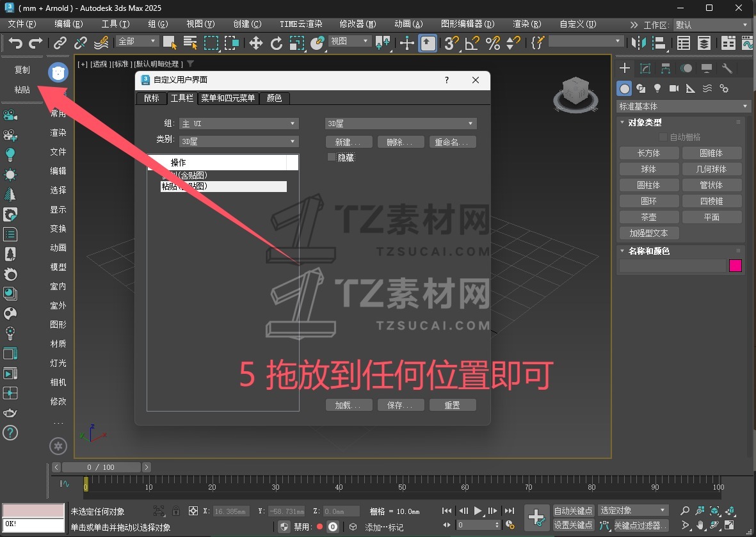Image resolution: width=756 pixels, height=537 pixels.
Task: Open the 文件 menu
Action: pyautogui.click(x=22, y=24)
